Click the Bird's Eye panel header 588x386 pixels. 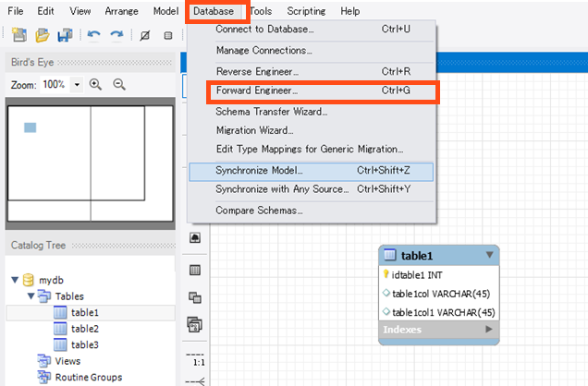(90, 62)
